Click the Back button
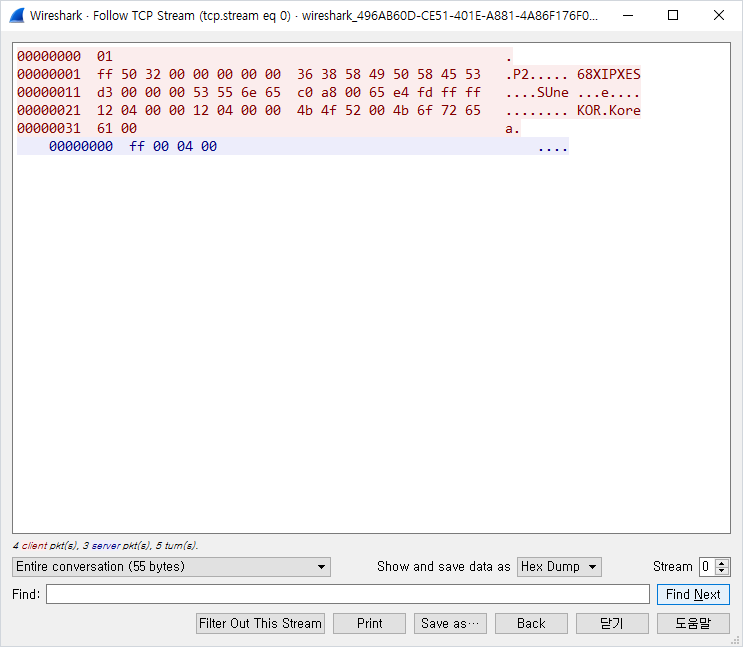743x647 pixels. click(x=531, y=623)
